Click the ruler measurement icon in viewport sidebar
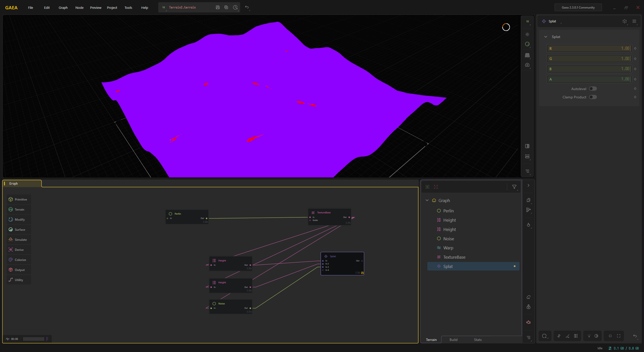Image resolution: width=644 pixels, height=352 pixels. pos(527,157)
